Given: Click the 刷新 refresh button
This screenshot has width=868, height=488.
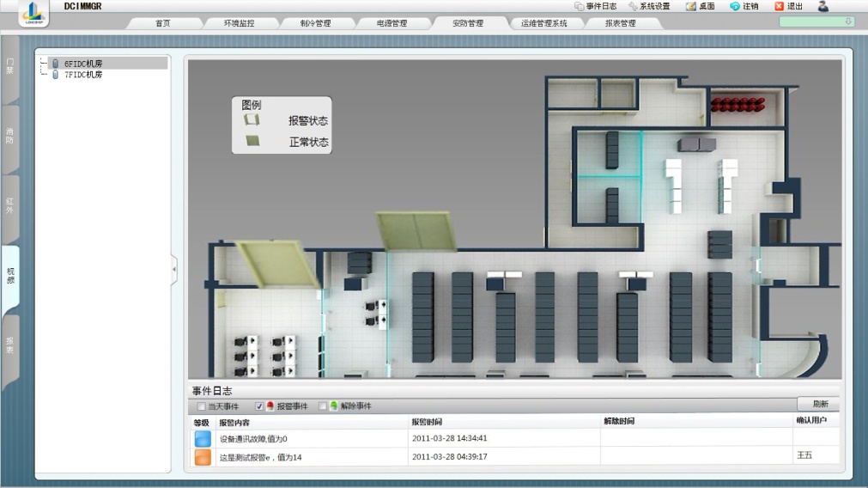Looking at the screenshot, I should [820, 404].
